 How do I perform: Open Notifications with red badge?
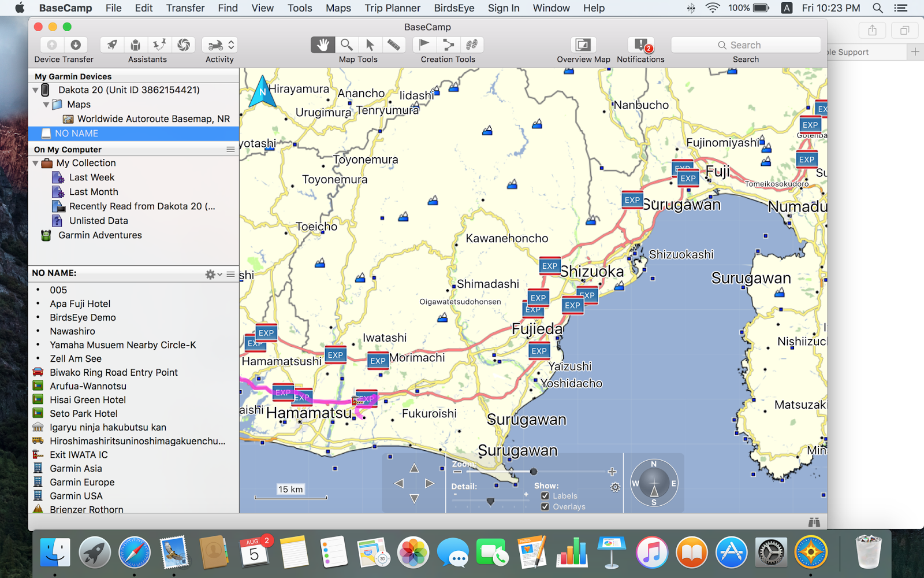coord(641,45)
